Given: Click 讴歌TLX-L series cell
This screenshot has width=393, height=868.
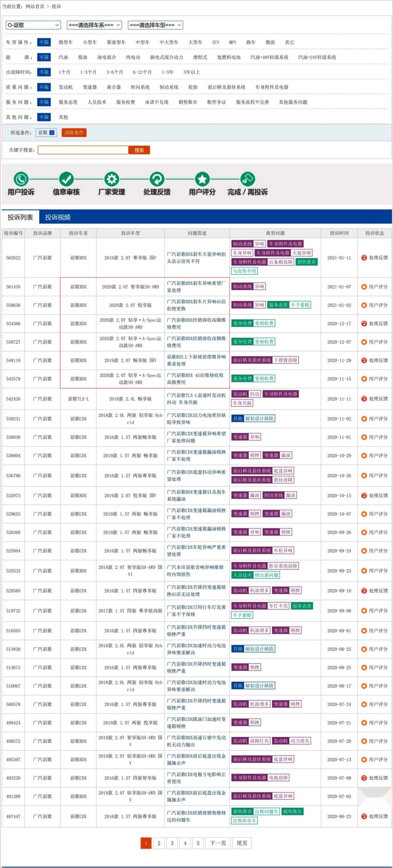Looking at the screenshot, I should point(78,399).
